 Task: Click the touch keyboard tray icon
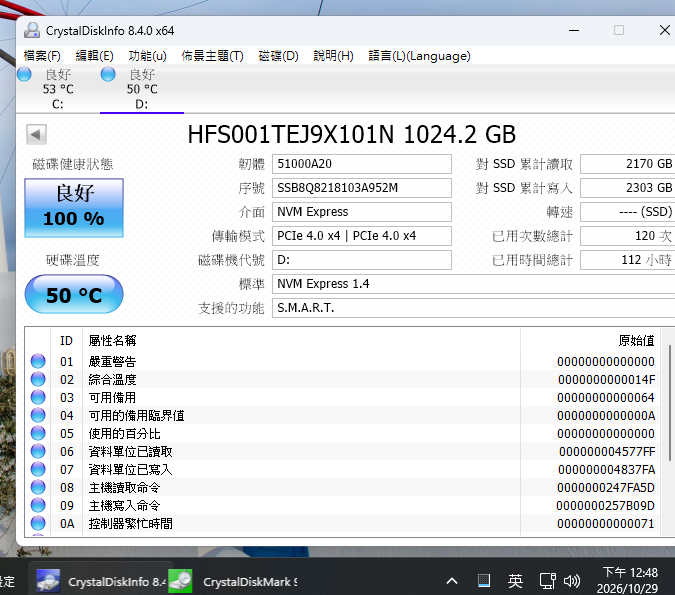pos(484,581)
